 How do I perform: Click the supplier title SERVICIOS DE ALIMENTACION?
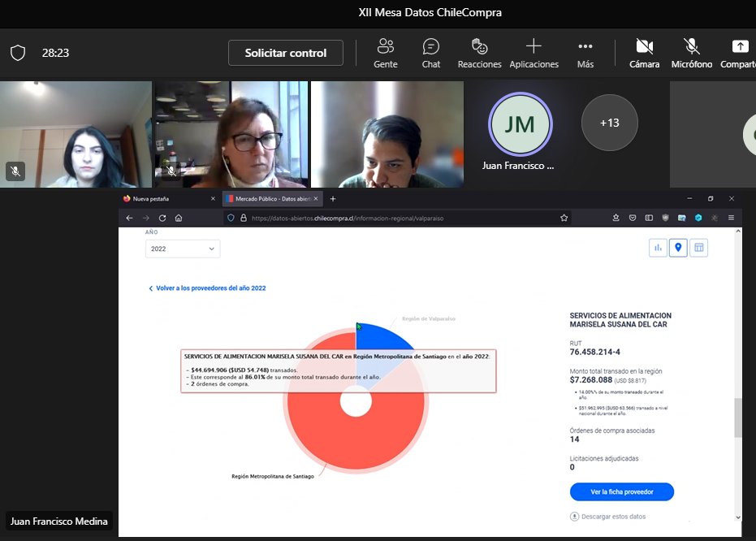tap(620, 320)
